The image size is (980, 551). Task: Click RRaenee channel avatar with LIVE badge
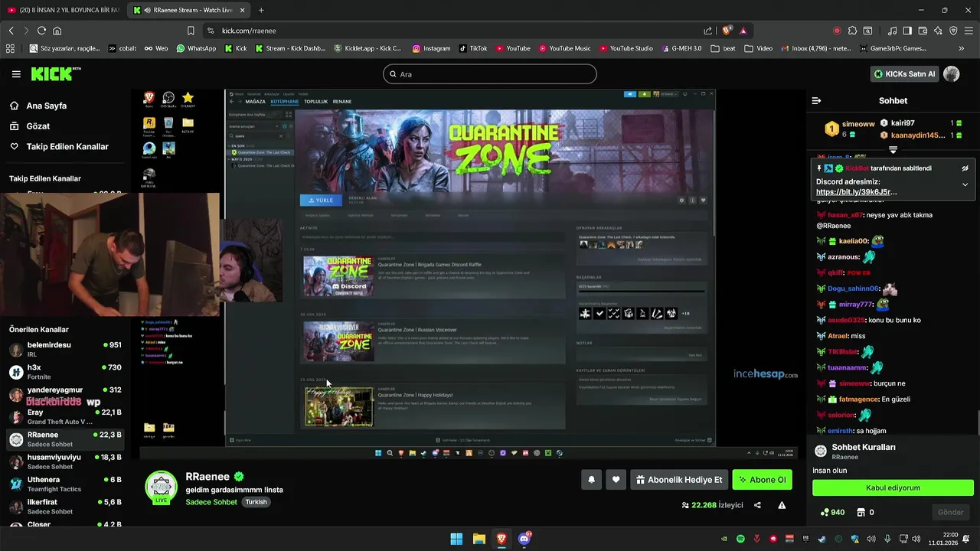pos(161,487)
